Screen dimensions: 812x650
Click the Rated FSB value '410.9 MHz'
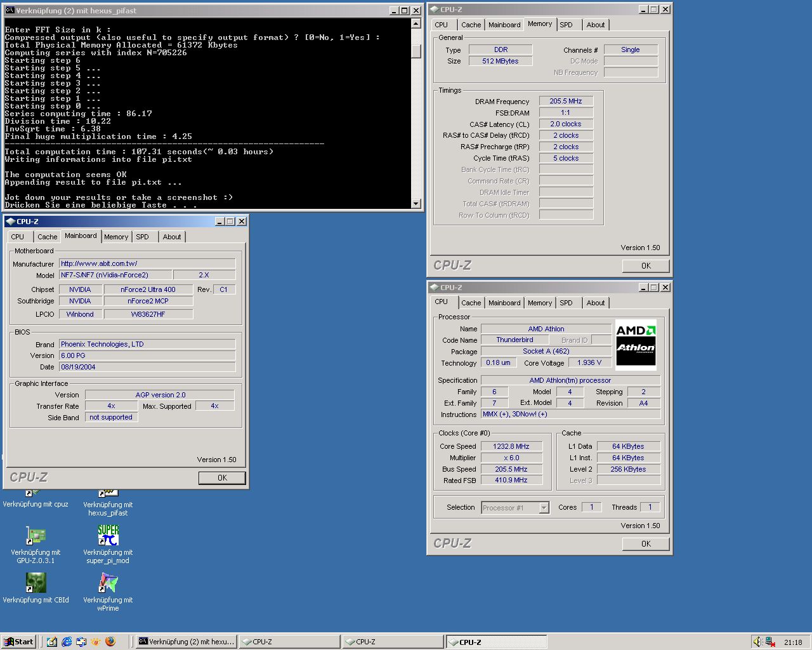click(511, 480)
